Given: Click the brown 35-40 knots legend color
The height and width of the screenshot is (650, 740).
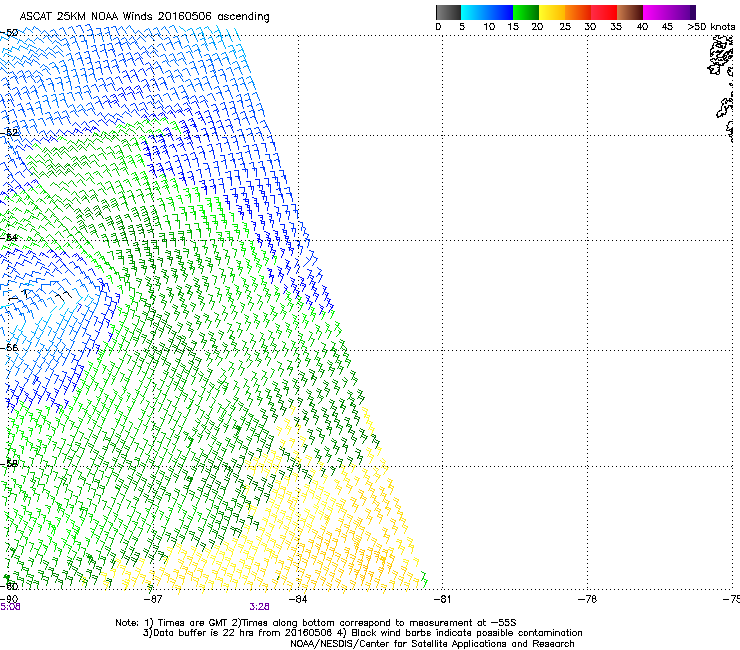Looking at the screenshot, I should (630, 12).
